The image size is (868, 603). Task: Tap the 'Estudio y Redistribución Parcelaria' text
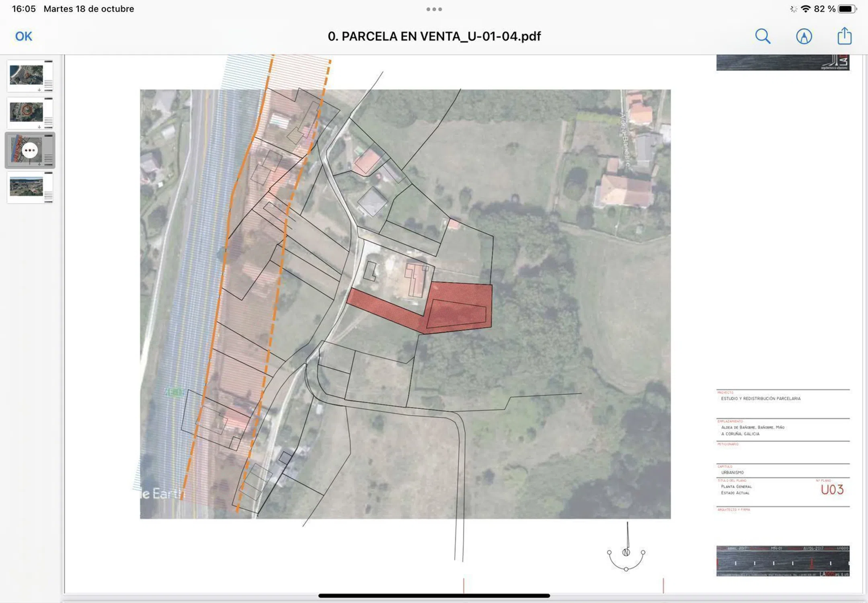point(760,398)
